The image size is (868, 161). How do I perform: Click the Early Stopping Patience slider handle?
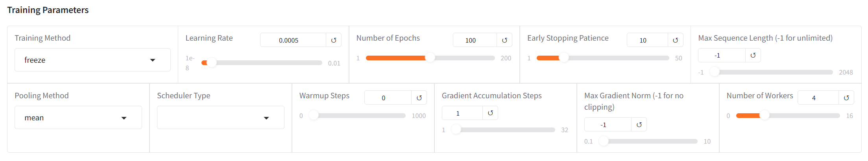click(564, 58)
